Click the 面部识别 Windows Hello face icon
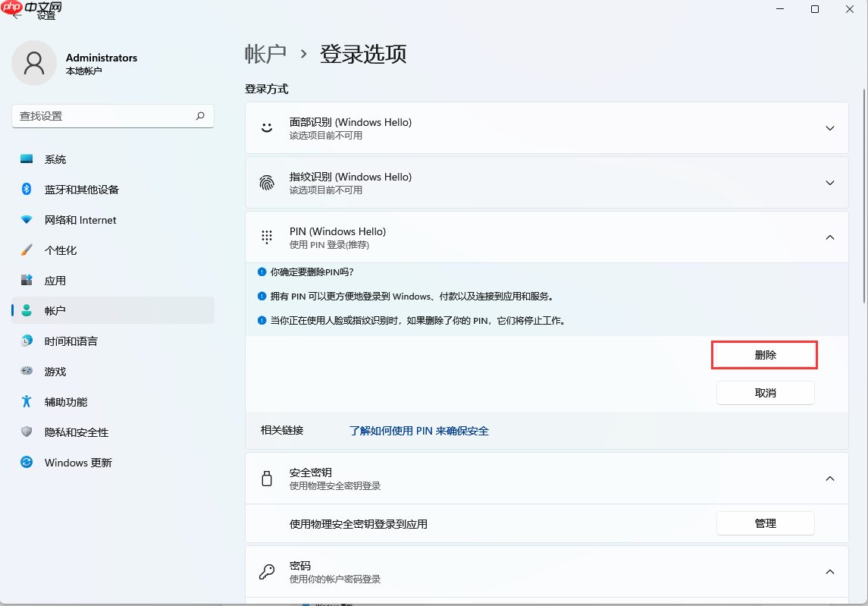The width and height of the screenshot is (868, 606). coord(266,127)
